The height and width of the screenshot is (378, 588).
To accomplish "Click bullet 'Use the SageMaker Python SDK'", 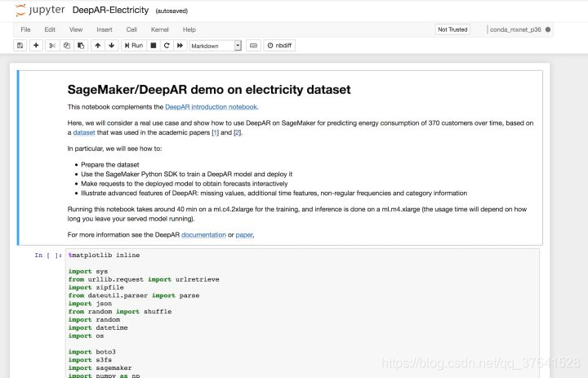I will pos(186,174).
